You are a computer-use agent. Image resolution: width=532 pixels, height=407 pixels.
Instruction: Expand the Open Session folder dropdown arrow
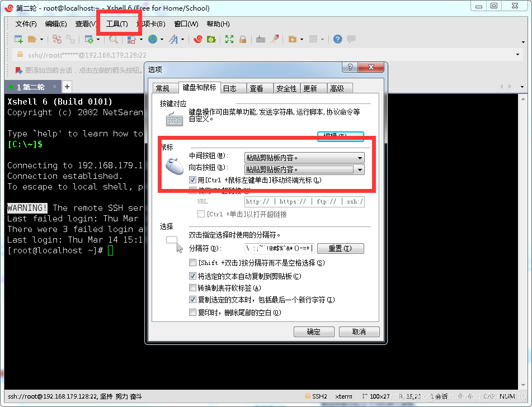click(42, 40)
